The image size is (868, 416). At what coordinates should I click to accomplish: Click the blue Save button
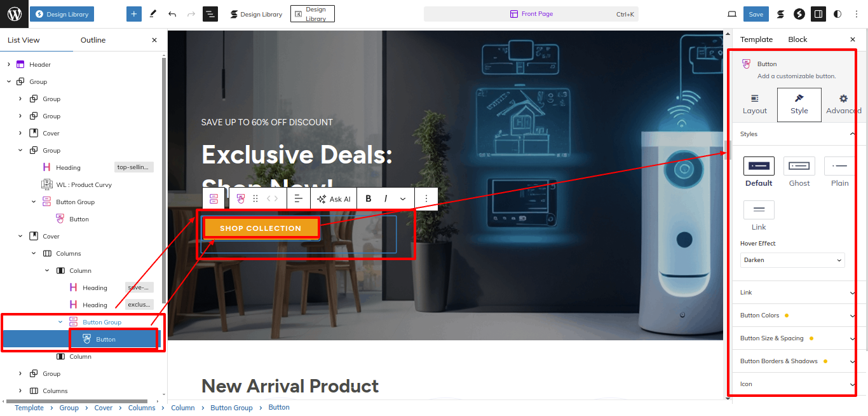(x=756, y=14)
